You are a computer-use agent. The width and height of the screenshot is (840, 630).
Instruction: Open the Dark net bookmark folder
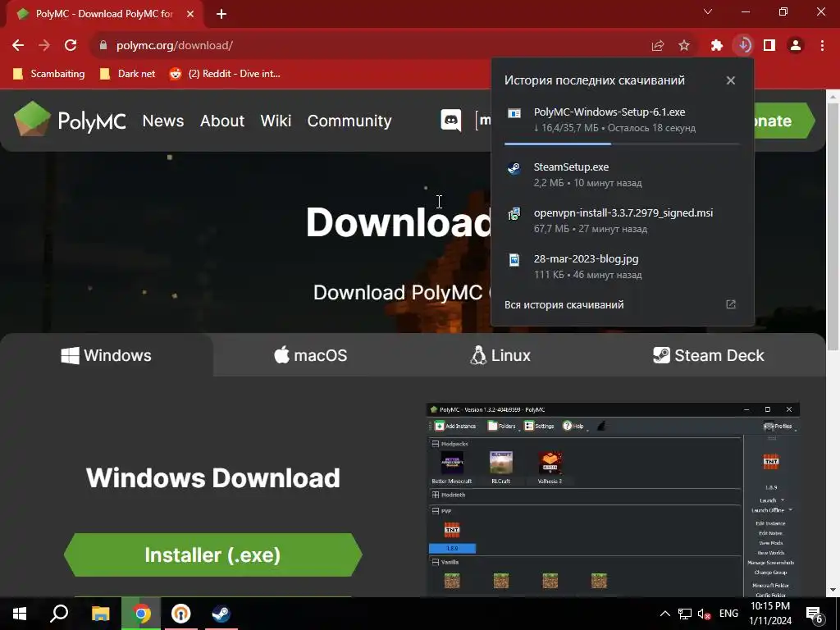coord(128,74)
